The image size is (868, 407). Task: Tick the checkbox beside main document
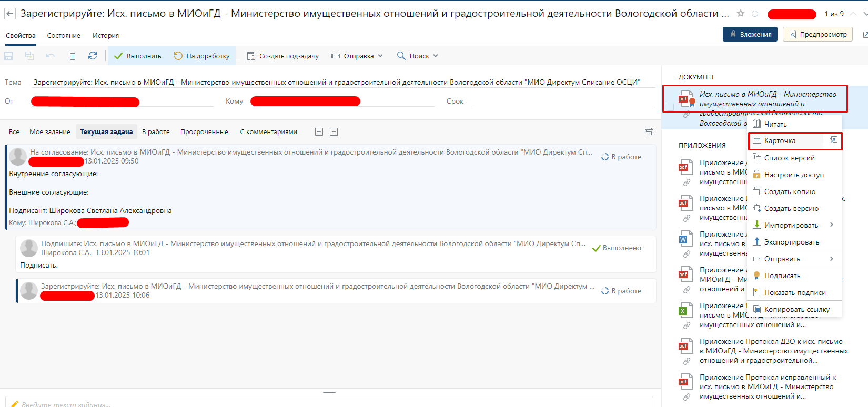tap(670, 107)
